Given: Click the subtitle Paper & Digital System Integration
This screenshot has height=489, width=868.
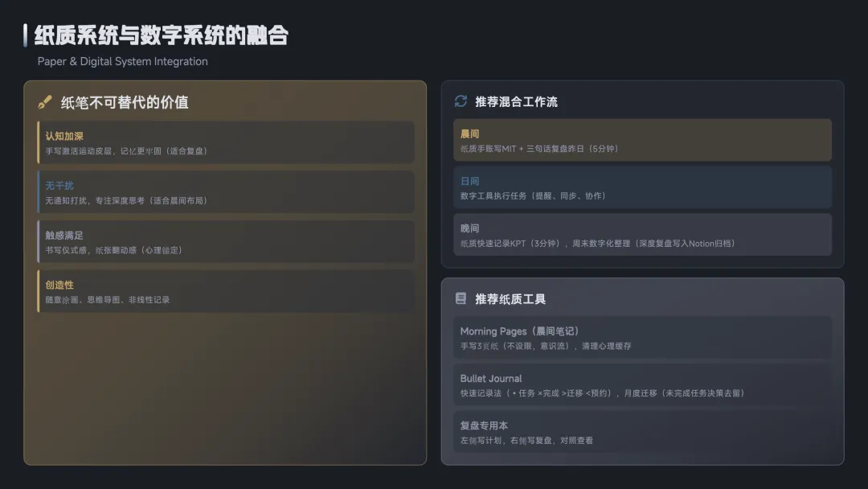Looking at the screenshot, I should coord(122,61).
